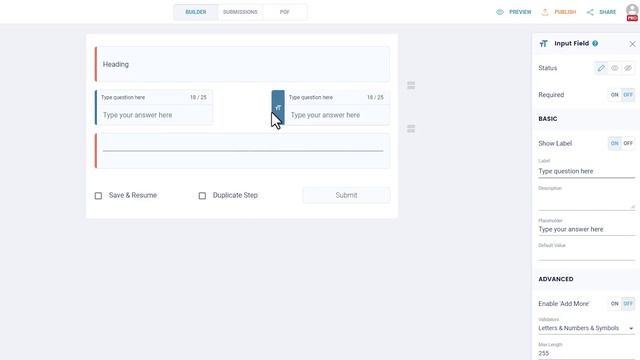
Task: Click the BASIC section header
Action: tap(548, 119)
